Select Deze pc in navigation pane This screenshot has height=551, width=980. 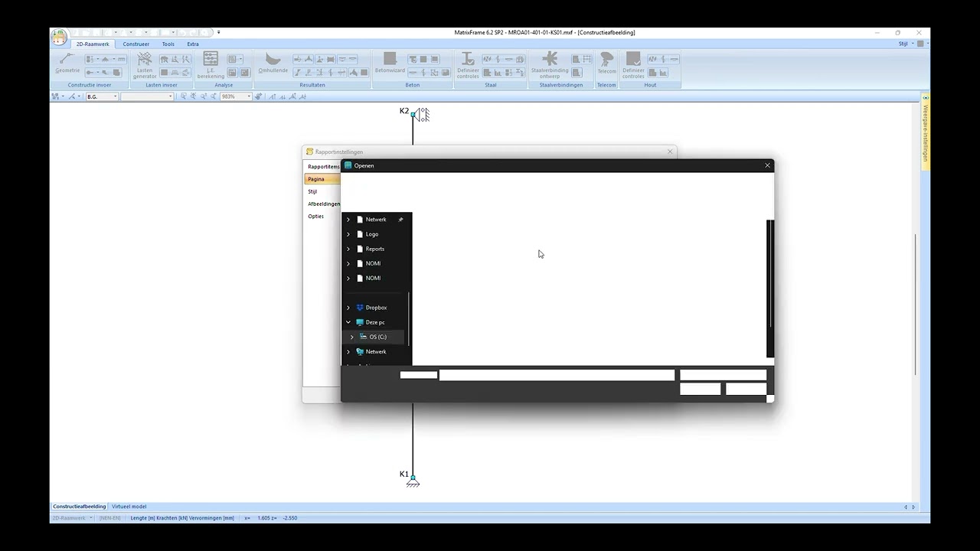[374, 322]
